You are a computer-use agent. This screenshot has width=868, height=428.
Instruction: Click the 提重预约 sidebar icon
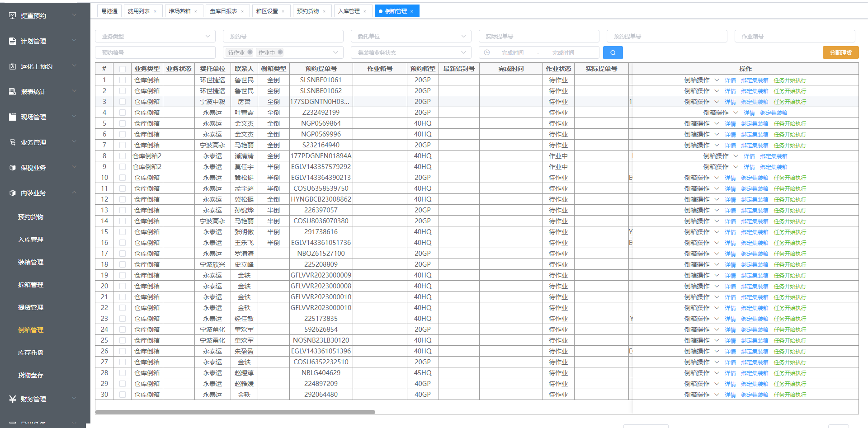tap(13, 16)
